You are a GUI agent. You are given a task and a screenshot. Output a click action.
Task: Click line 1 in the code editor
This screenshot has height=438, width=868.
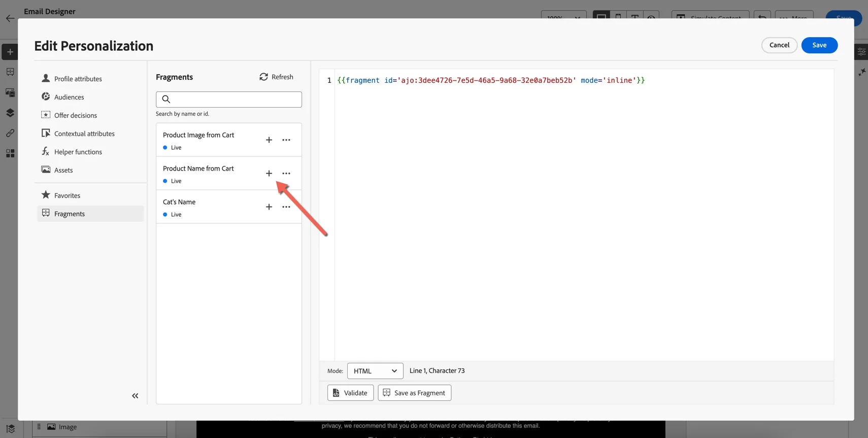tap(491, 80)
